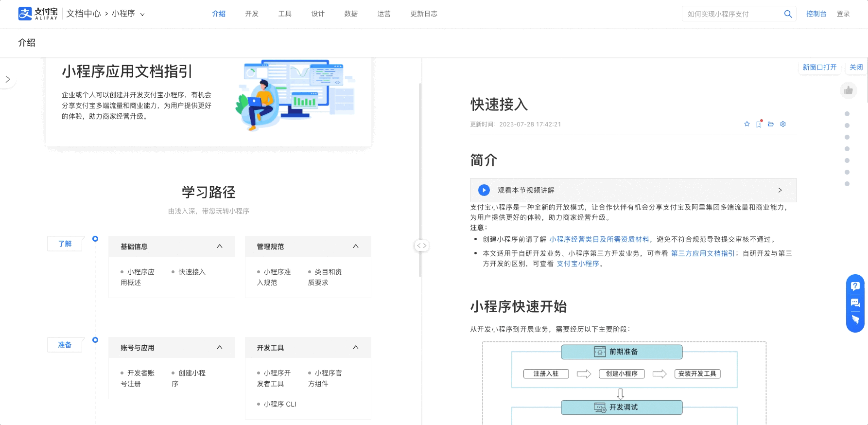Screen dimensions: 868x425
Task: Click the blue 支付宝小程序 link in notes
Action: 578,264
